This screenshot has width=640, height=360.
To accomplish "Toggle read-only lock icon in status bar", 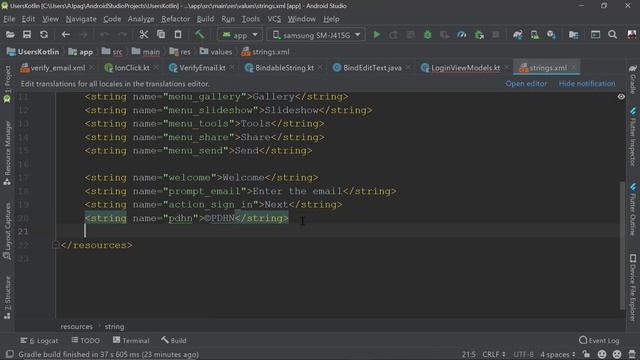I will 586,354.
